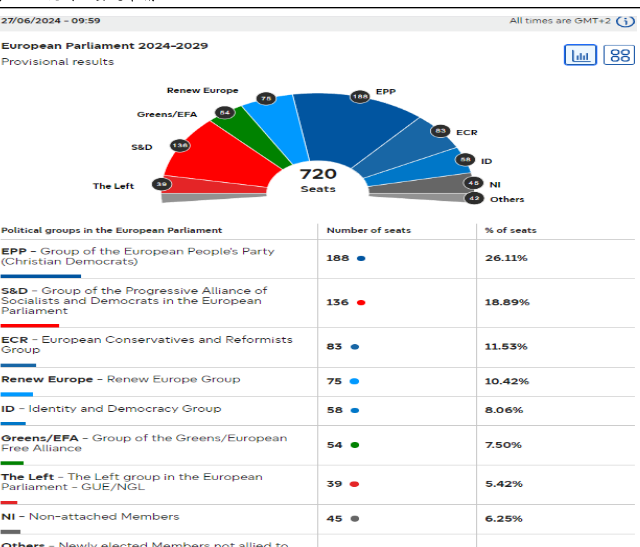
Task: Click The Left 39 seat bubble
Action: click(162, 184)
